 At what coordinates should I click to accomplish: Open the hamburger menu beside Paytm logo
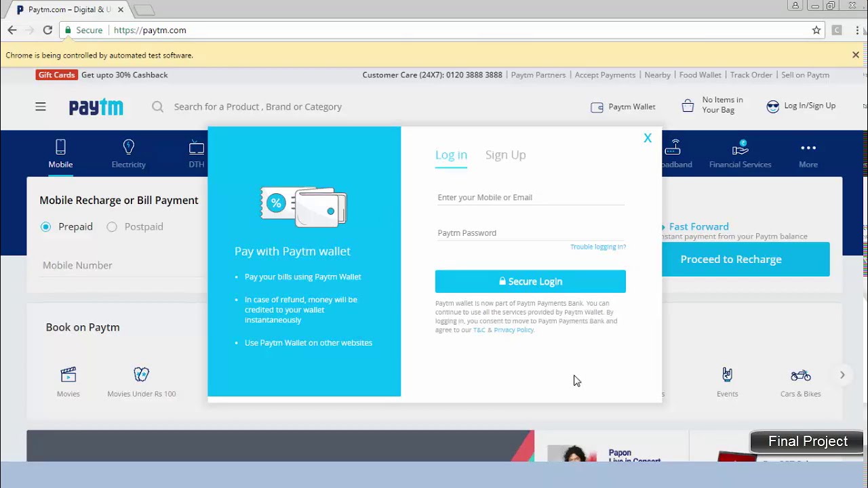point(41,106)
